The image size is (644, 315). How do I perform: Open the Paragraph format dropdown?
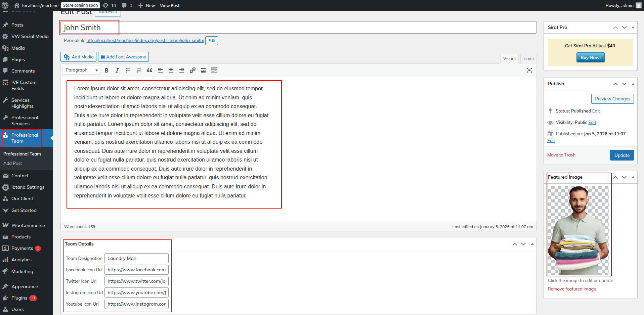point(82,70)
